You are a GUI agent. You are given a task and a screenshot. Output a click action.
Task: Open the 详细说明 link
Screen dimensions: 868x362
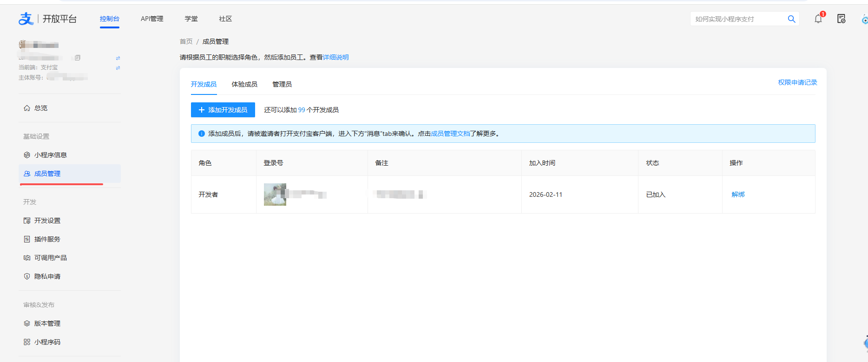click(x=335, y=57)
